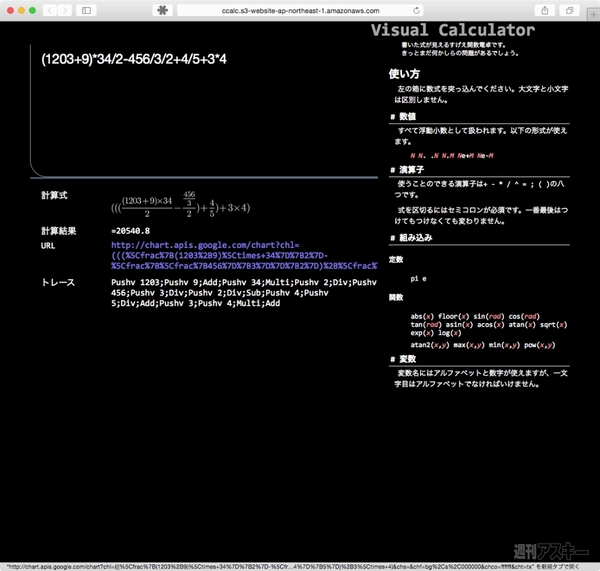
Task: Click the 使い方 heading
Action: 404,74
